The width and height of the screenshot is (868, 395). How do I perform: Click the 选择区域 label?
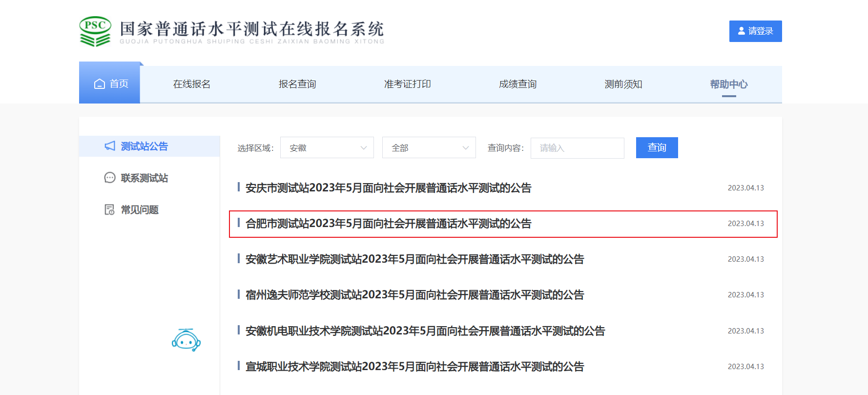(255, 148)
